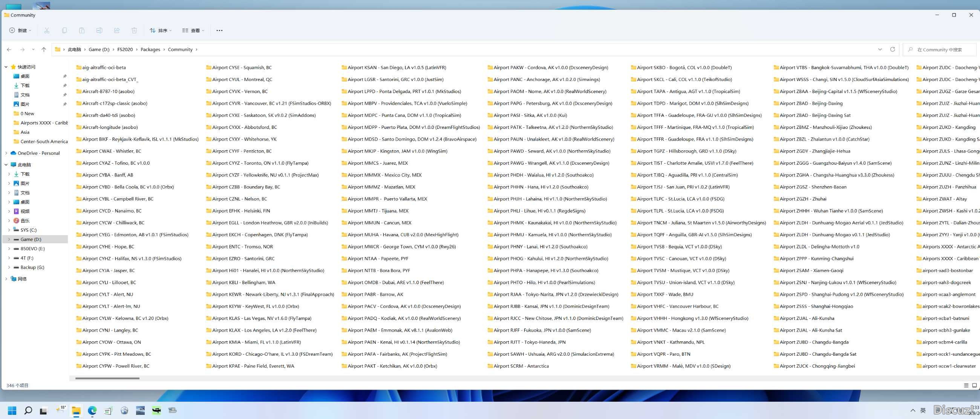This screenshot has width=980, height=419.
Task: Click FS2020 in the breadcrumb path
Action: (x=125, y=49)
